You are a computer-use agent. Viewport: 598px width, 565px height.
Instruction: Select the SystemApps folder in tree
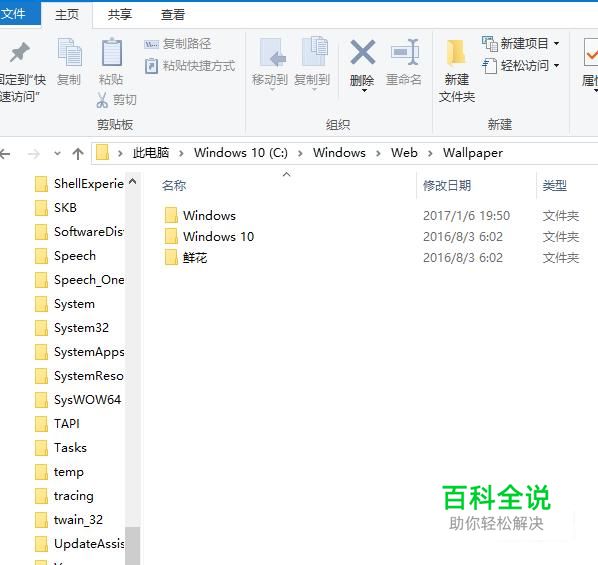[89, 352]
